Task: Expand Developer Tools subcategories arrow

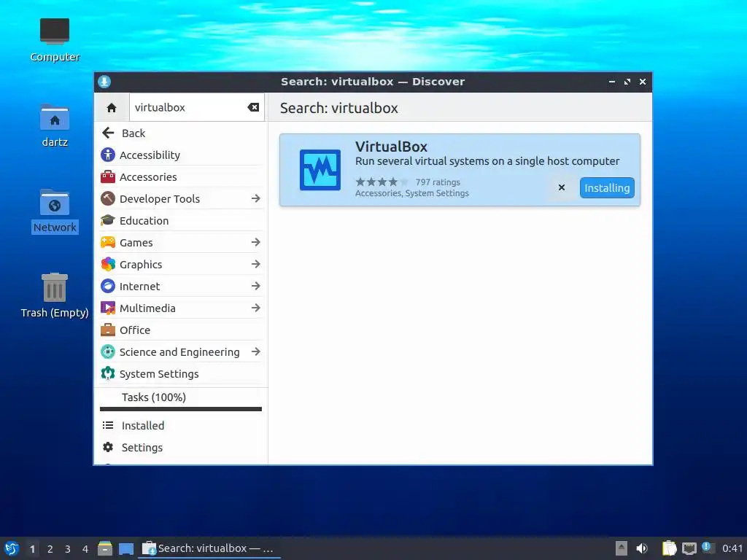Action: point(256,198)
